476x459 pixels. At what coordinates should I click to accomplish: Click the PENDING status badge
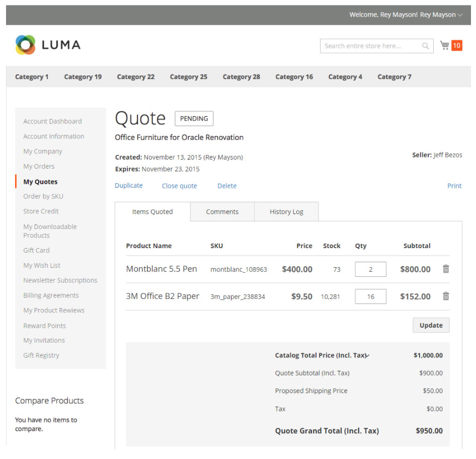click(194, 118)
